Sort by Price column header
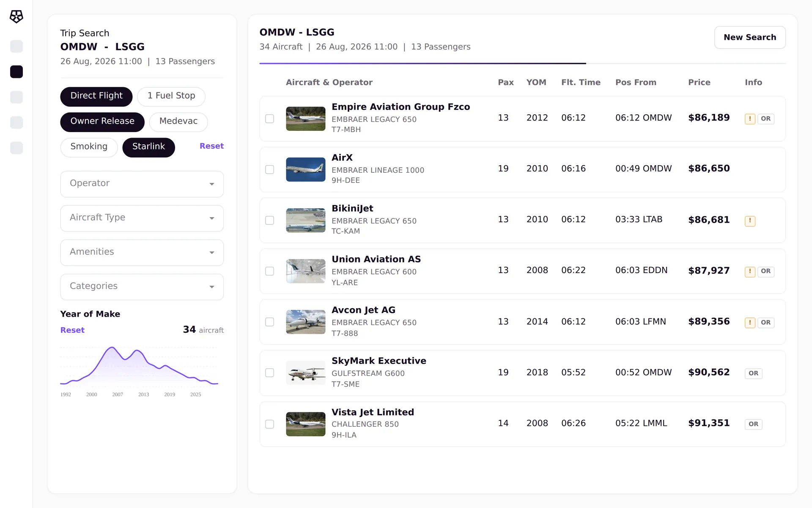The height and width of the screenshot is (508, 812). pos(699,83)
